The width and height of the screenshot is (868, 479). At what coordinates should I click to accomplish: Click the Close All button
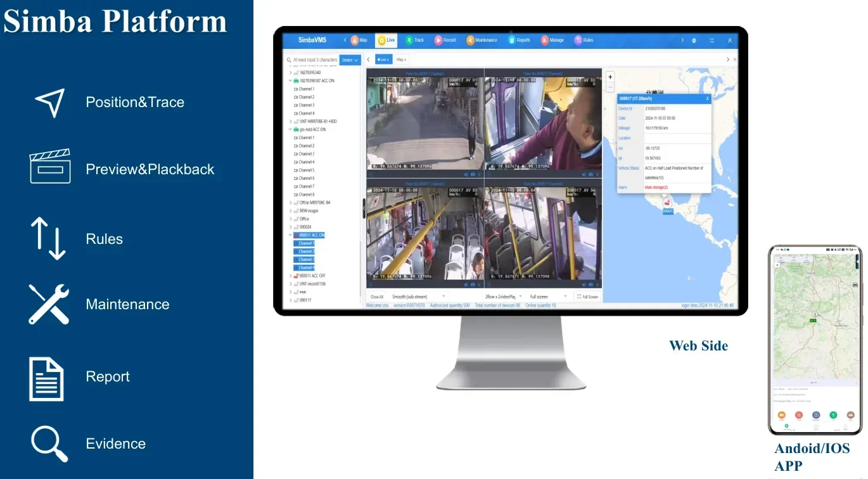tap(377, 297)
